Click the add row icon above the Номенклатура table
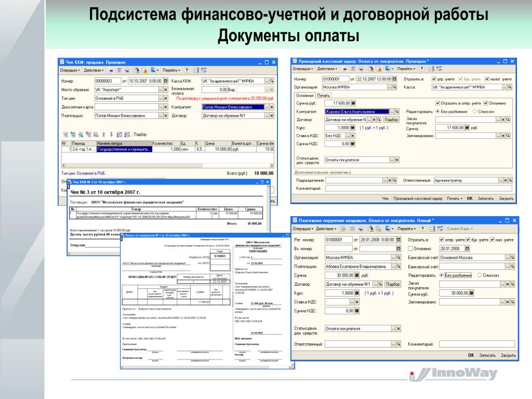Image resolution: width=532 pixels, height=399 pixels. coord(65,135)
